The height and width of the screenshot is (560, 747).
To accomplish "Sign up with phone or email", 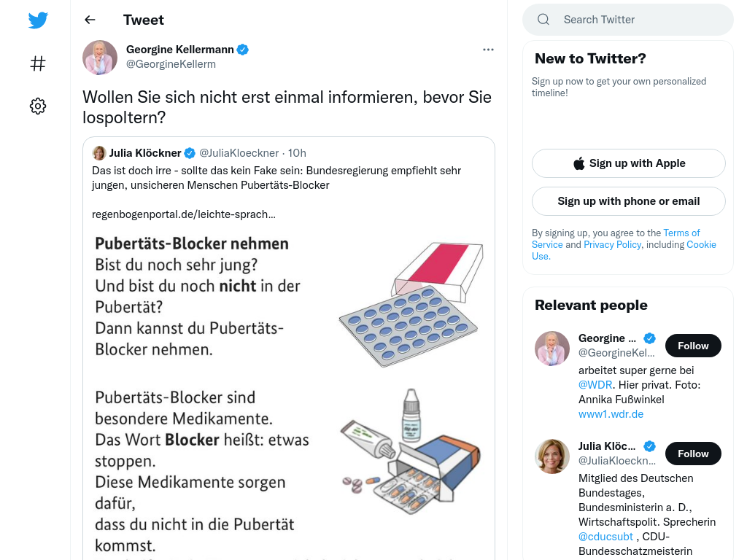I will point(628,201).
